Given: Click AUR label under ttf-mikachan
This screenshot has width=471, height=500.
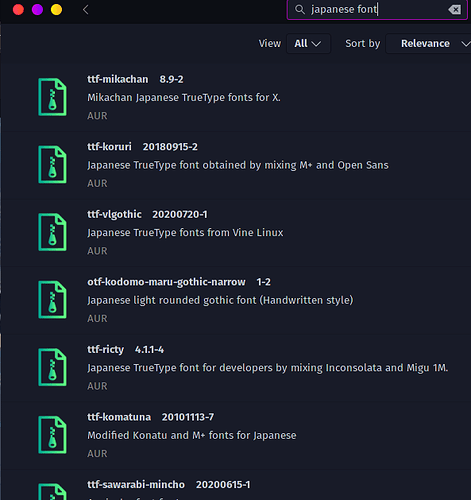Looking at the screenshot, I should pyautogui.click(x=97, y=116).
